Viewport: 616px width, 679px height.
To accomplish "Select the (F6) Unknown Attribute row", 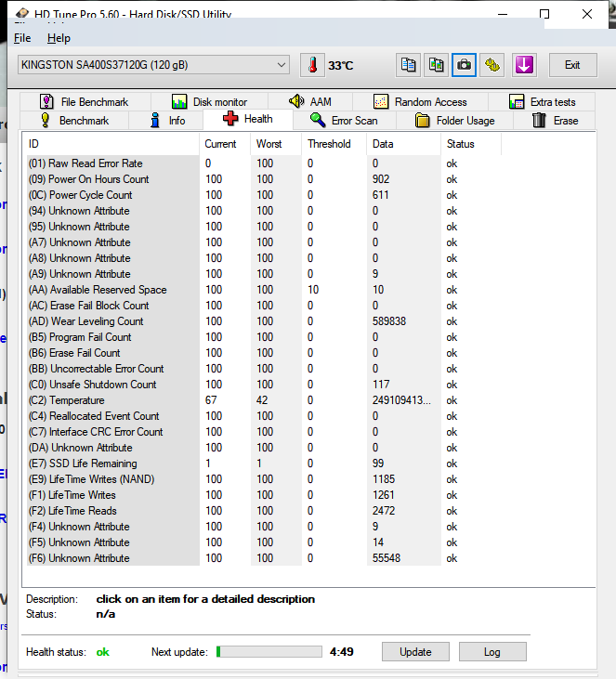I will tap(264, 558).
